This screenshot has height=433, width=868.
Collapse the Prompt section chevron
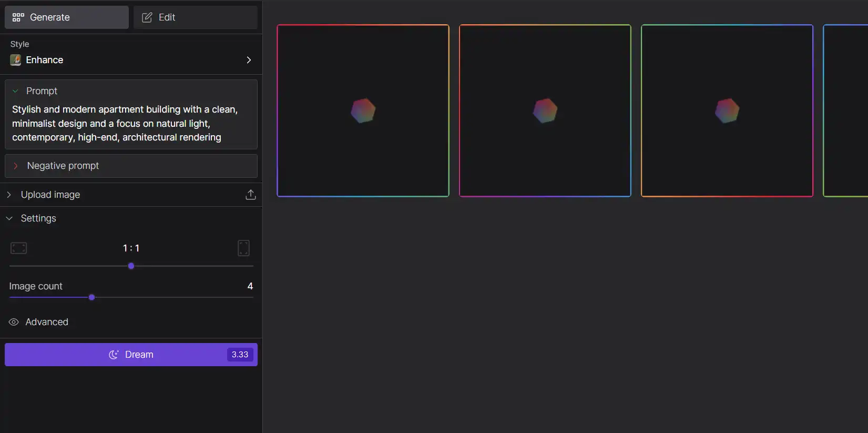pyautogui.click(x=15, y=91)
